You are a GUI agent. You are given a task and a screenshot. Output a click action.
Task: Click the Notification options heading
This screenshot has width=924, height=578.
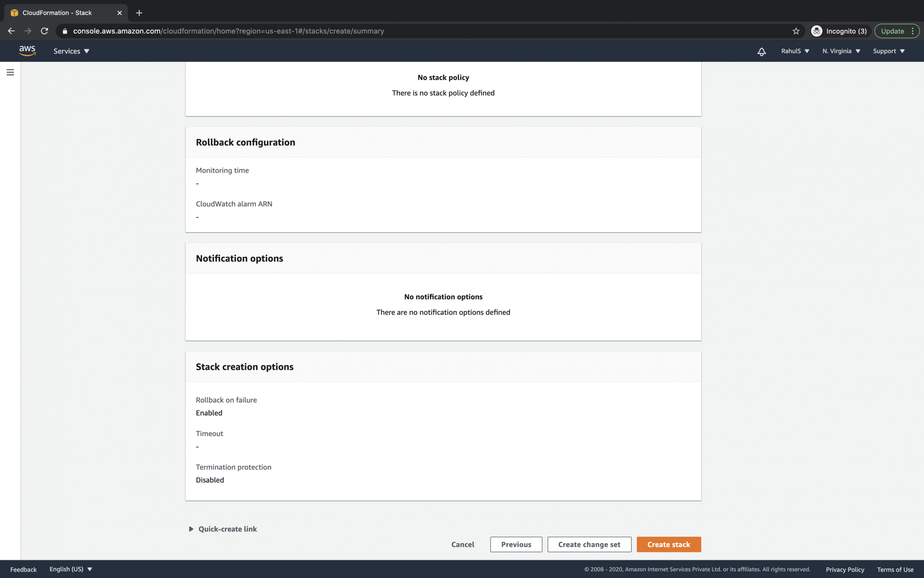tap(240, 259)
